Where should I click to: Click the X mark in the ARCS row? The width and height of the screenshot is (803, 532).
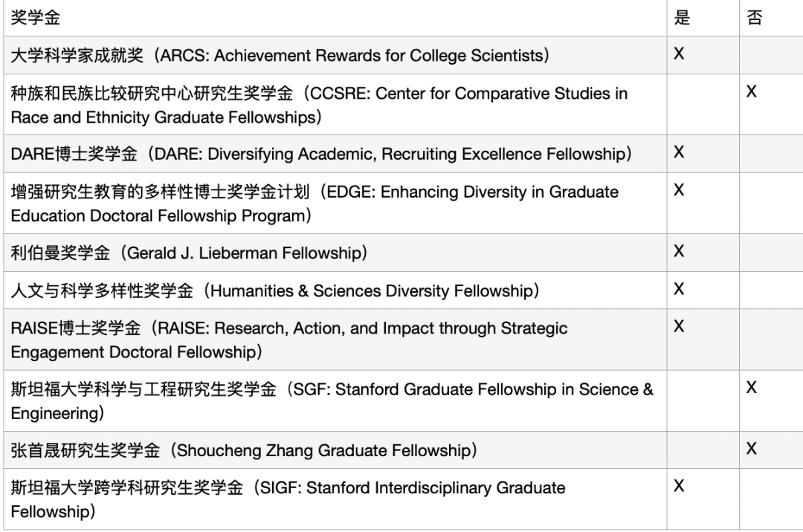click(x=678, y=53)
